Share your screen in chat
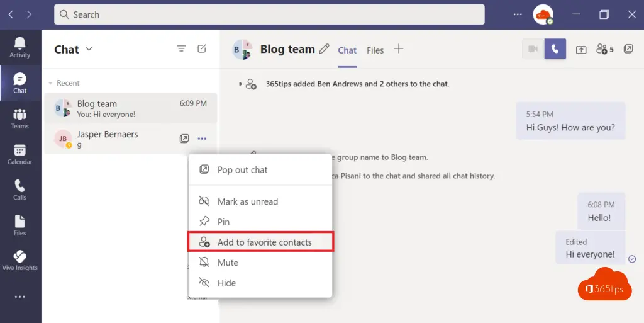 (x=580, y=49)
